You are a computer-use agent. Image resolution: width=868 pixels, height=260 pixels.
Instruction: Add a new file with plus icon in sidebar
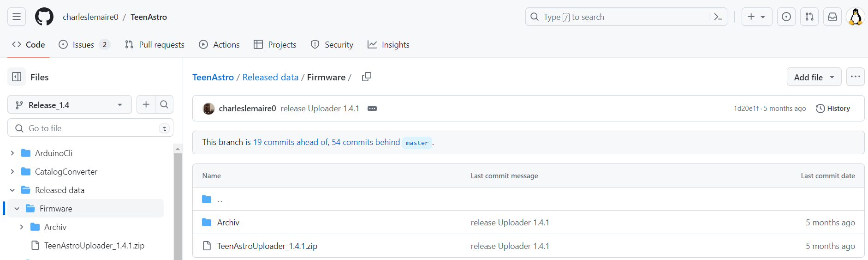point(146,104)
